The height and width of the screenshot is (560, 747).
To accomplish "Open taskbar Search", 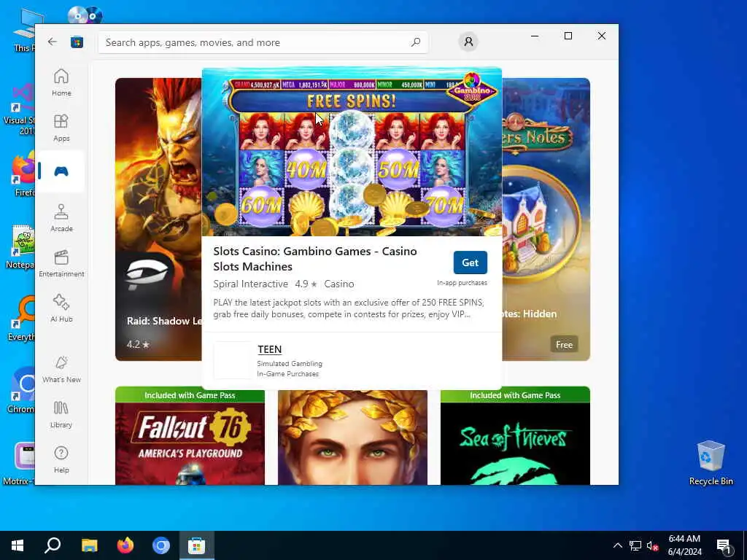I will coord(53,545).
